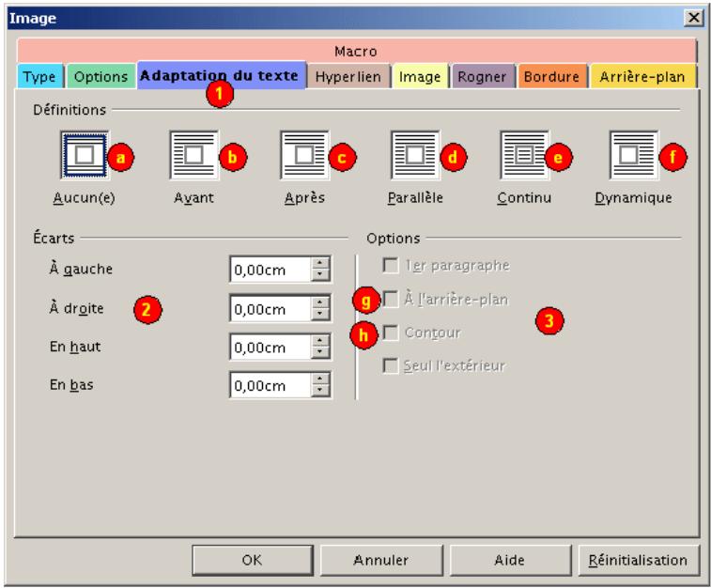Focus the En haut value field
The image size is (711, 588).
click(270, 348)
